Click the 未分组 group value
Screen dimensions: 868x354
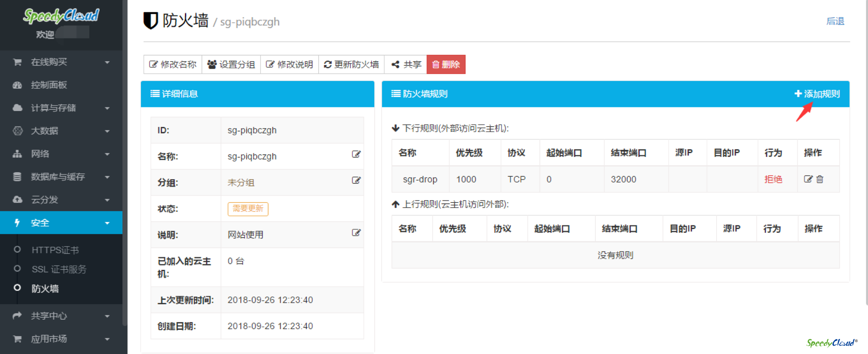(241, 183)
